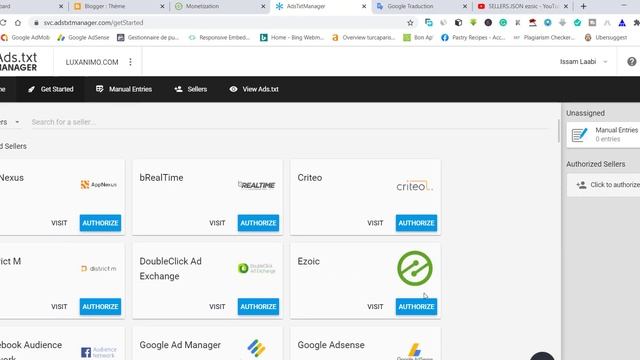
Task: Visit the Criteo website
Action: 375,223
